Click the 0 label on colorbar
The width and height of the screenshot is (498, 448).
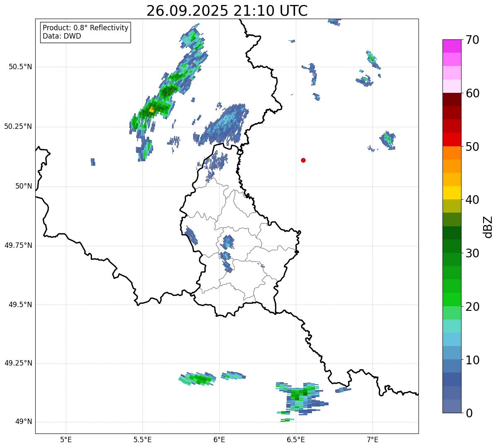469,413
